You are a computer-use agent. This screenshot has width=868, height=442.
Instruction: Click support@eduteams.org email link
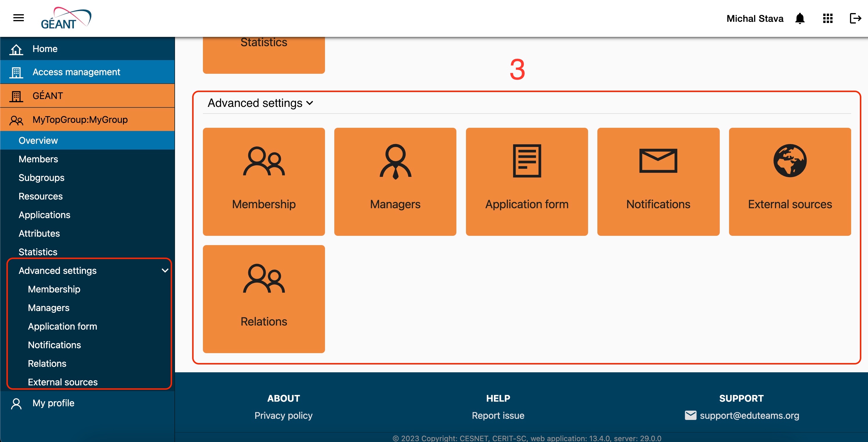[749, 415]
